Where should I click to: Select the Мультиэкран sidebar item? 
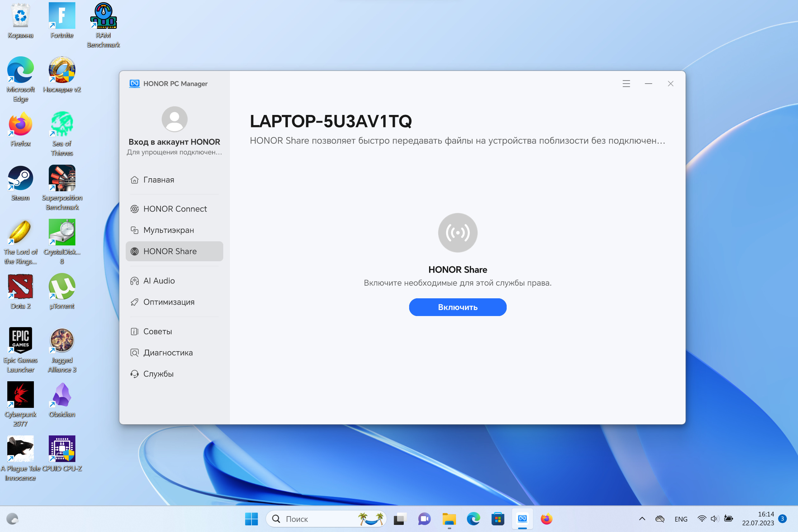click(x=174, y=230)
